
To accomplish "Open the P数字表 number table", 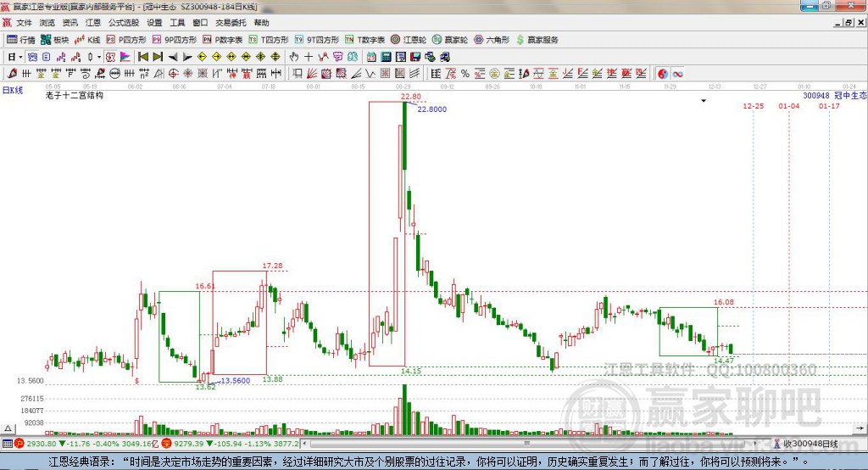I will coord(223,40).
